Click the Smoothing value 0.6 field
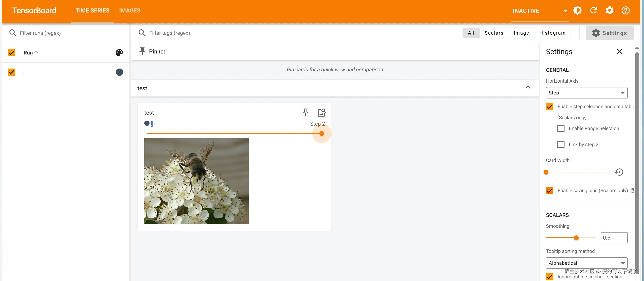This screenshot has height=281, width=644. [x=614, y=238]
